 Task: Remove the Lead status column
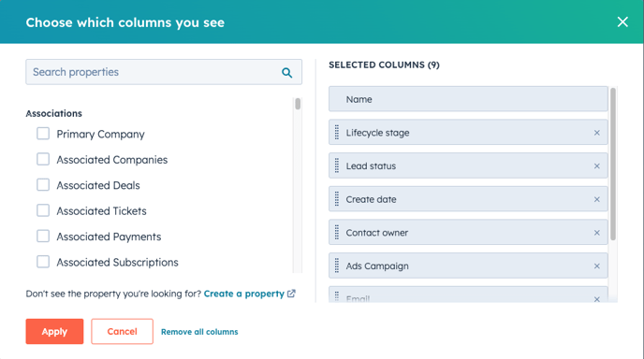click(597, 165)
